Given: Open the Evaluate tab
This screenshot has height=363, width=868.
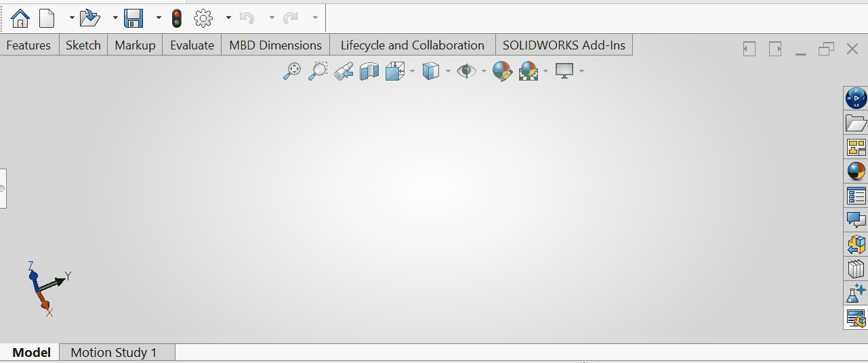Looking at the screenshot, I should [192, 45].
